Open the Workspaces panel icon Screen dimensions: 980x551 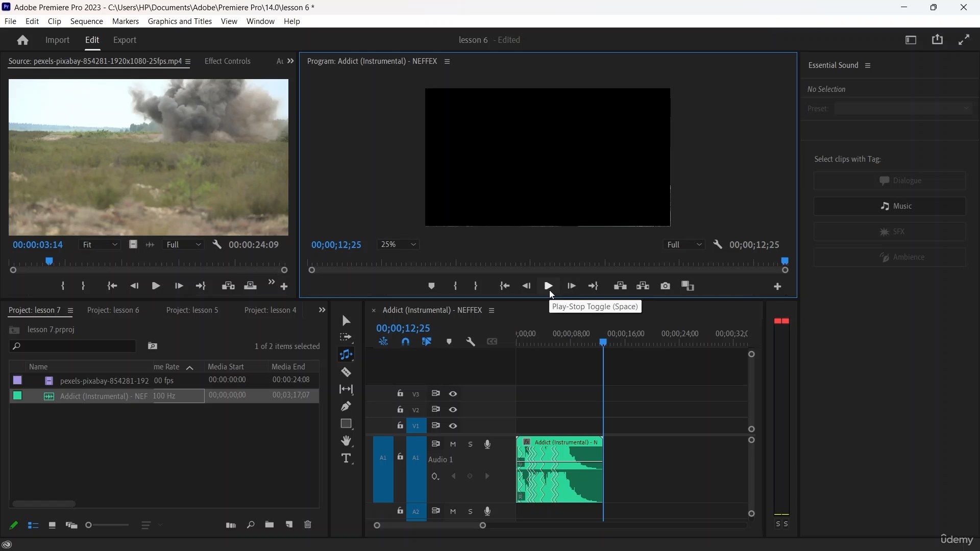point(911,40)
